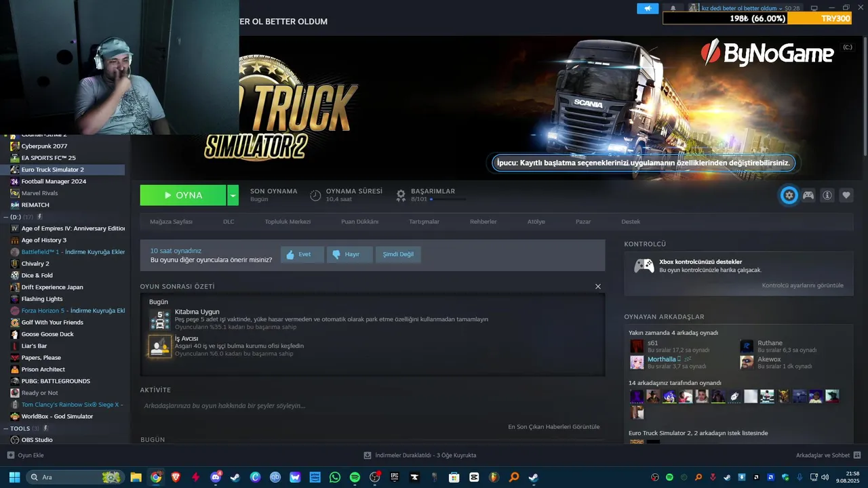Open the Pazar tab
This screenshot has width=868, height=488.
(x=583, y=222)
